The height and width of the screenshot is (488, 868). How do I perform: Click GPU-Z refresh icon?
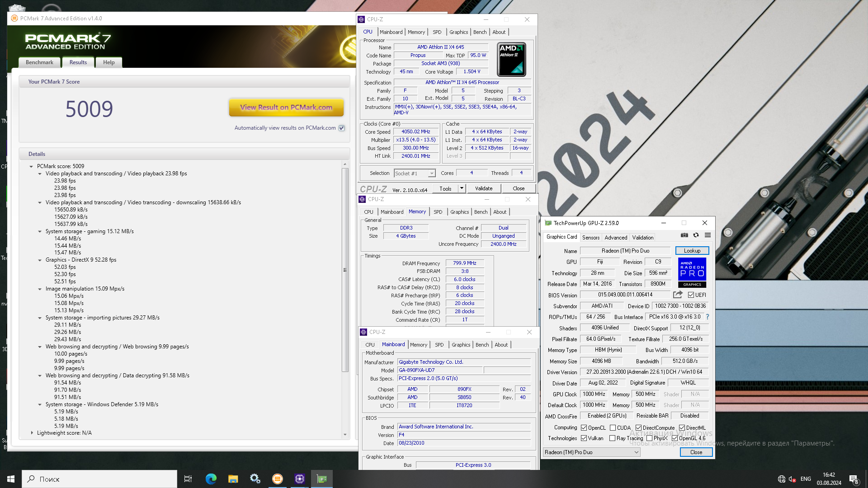pyautogui.click(x=696, y=235)
